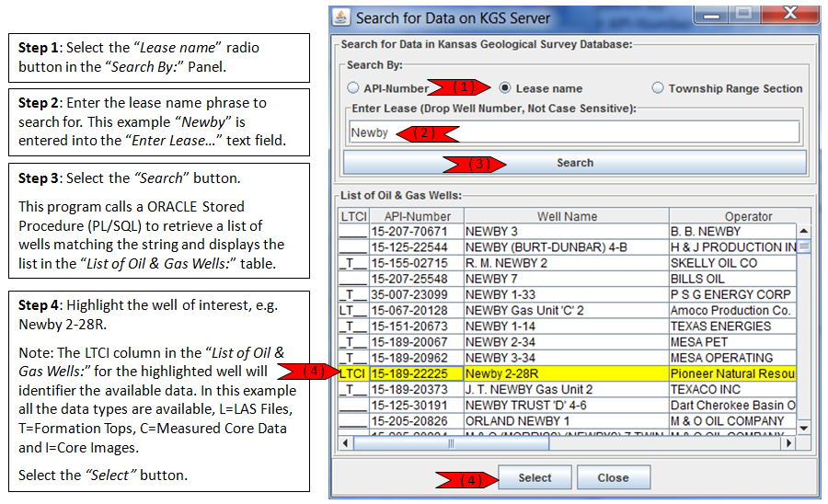The height and width of the screenshot is (504, 828).
Task: Select the NEWBY 2-34 well
Action: (x=567, y=342)
